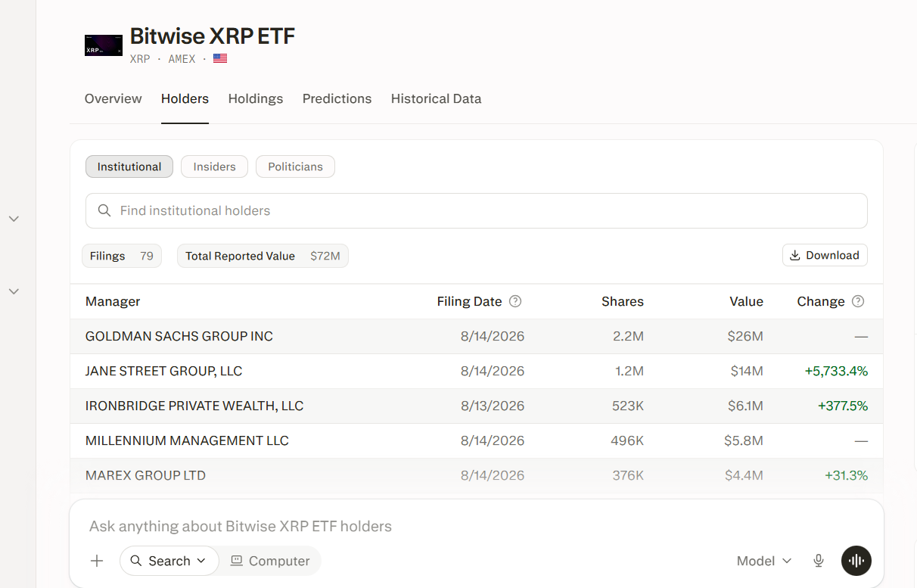The width and height of the screenshot is (917, 588).
Task: Switch to Computer mode
Action: [270, 561]
